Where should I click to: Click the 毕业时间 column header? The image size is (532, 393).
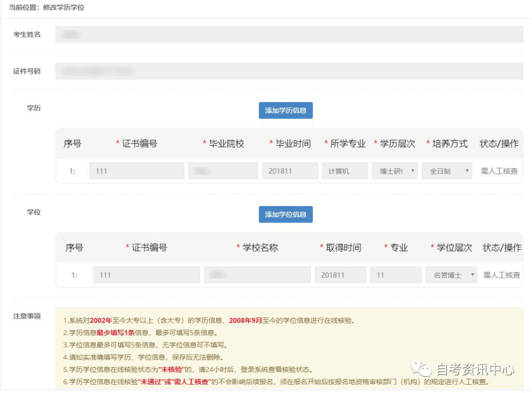290,143
